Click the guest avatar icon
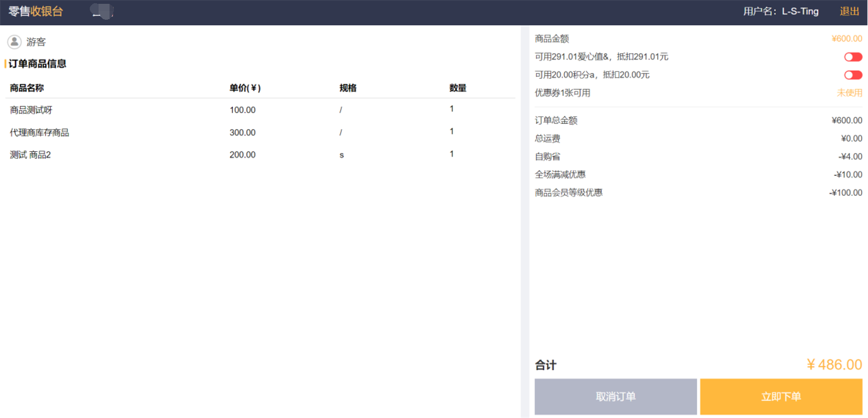868x418 pixels. click(14, 42)
